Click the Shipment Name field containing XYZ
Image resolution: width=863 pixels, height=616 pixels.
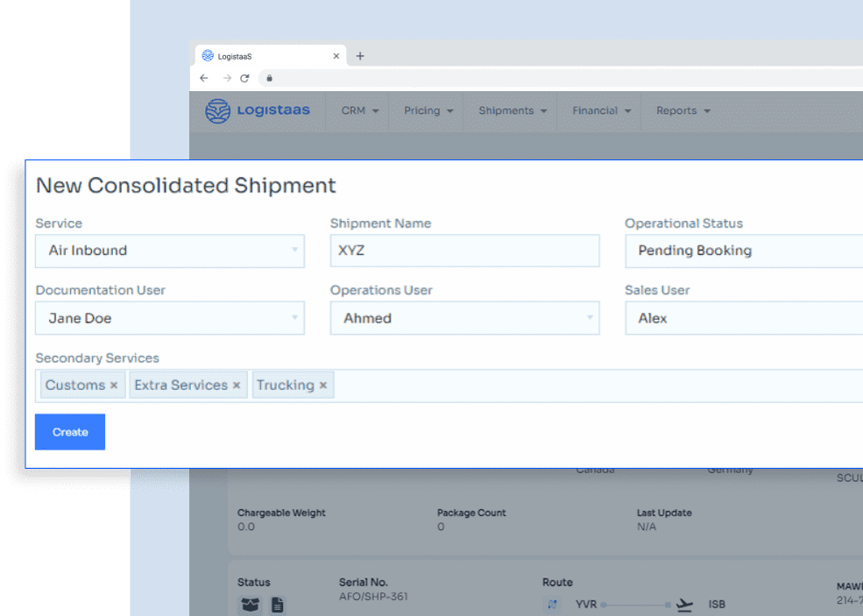(x=464, y=251)
